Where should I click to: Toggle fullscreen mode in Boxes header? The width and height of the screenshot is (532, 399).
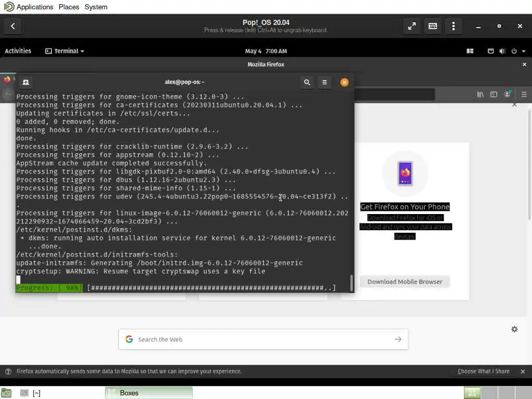tap(412, 26)
